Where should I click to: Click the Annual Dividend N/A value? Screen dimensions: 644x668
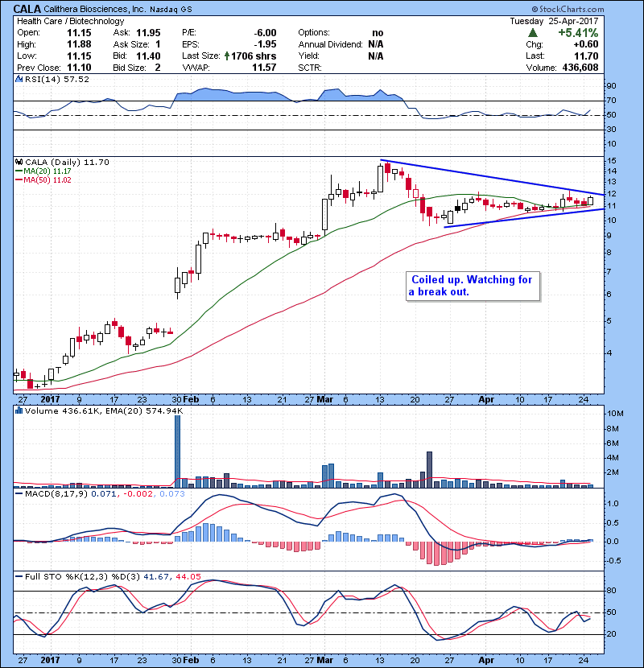click(375, 44)
